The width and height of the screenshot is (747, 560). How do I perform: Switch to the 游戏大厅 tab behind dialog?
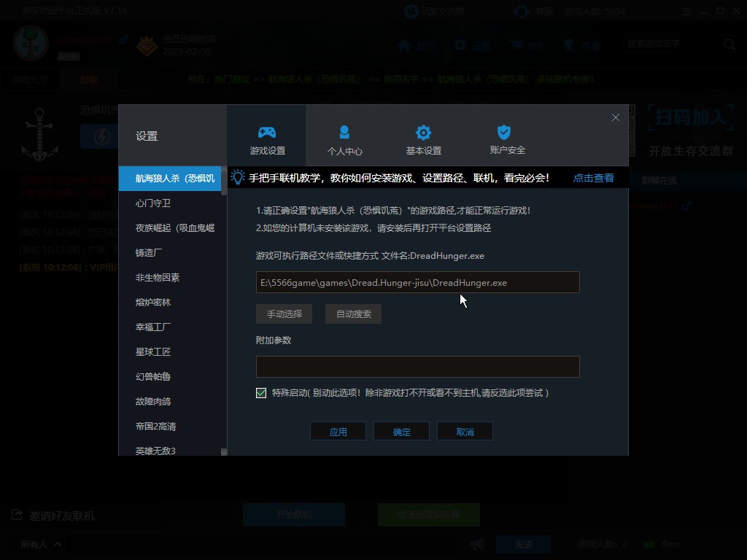click(30, 79)
